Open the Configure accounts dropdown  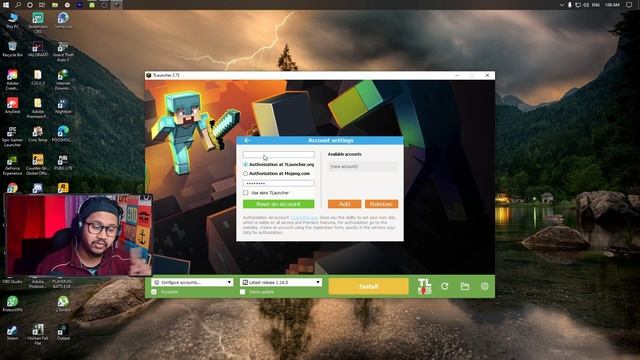pyautogui.click(x=192, y=282)
